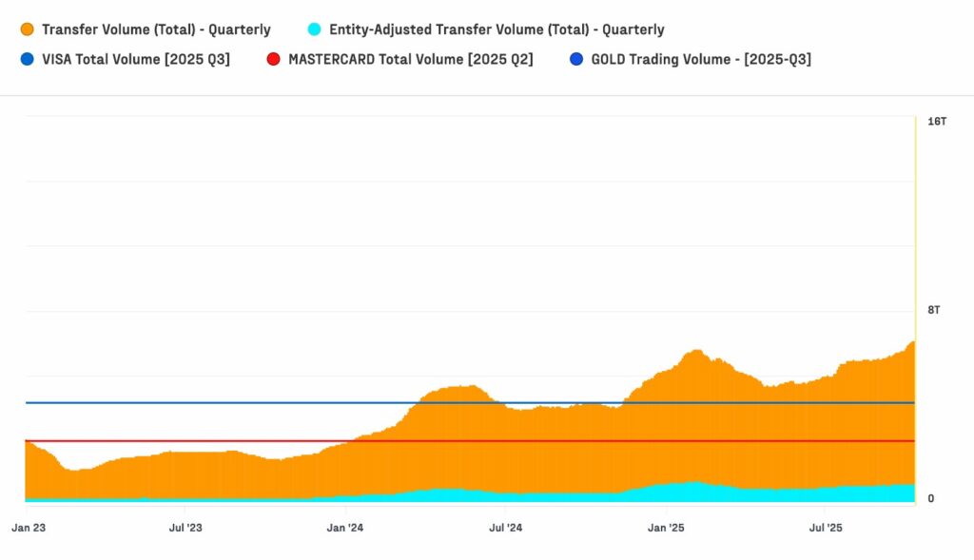Click the cyan area series along the chart bottom
Viewport: 974px width, 560px height.
(476, 494)
